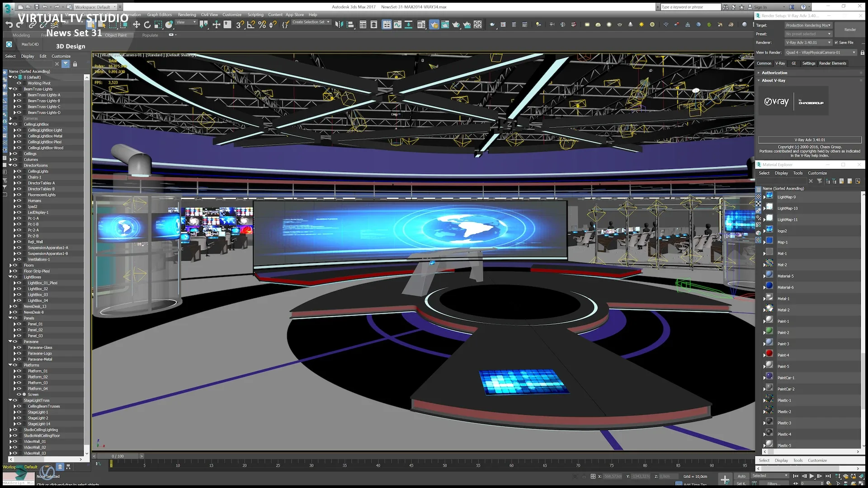Select the Select and Move tool
Viewport: 868px width, 488px height.
[137, 25]
